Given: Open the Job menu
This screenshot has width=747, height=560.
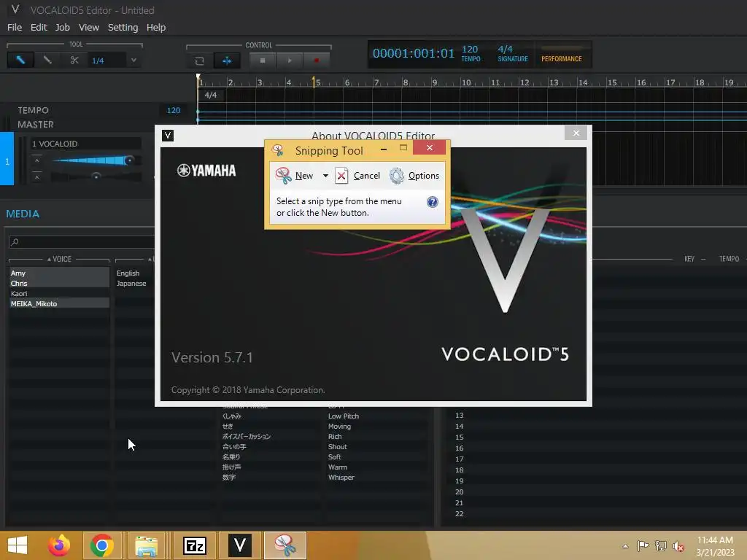Looking at the screenshot, I should (63, 27).
